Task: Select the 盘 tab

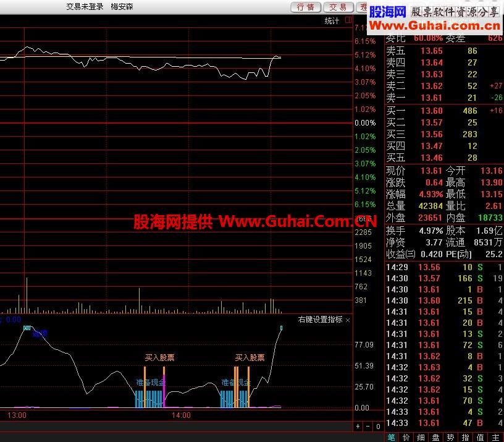Action: [435, 437]
